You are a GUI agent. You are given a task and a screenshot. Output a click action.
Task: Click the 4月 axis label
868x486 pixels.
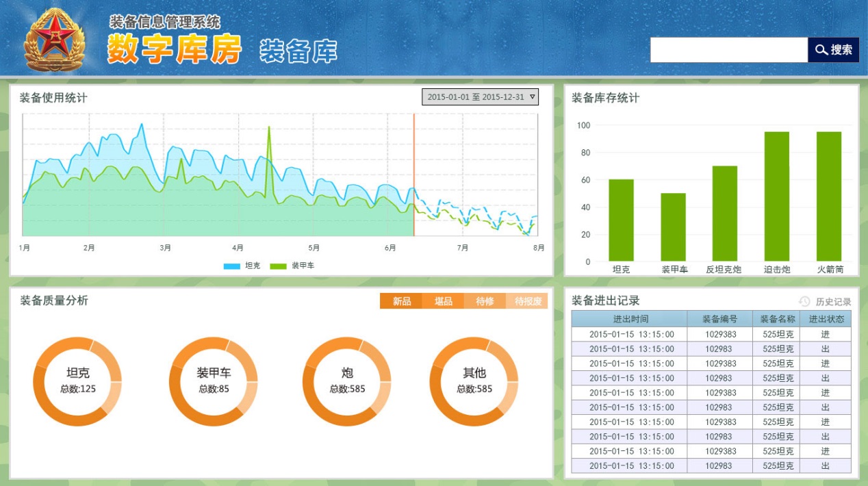(238, 248)
